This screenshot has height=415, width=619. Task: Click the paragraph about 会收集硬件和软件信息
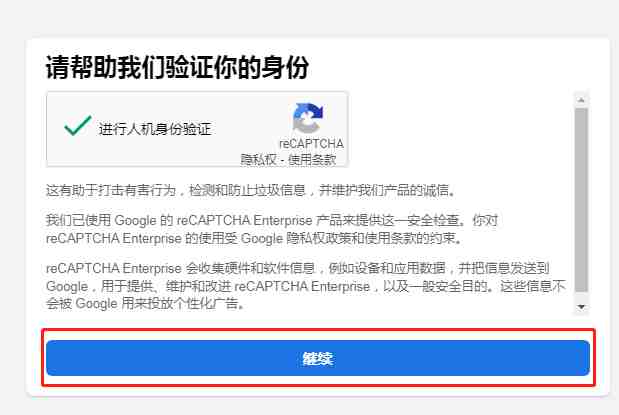[x=306, y=286]
